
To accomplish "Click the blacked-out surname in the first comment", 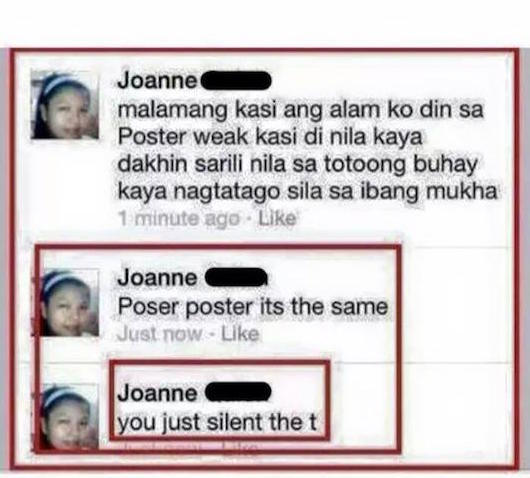I will pyautogui.click(x=236, y=80).
